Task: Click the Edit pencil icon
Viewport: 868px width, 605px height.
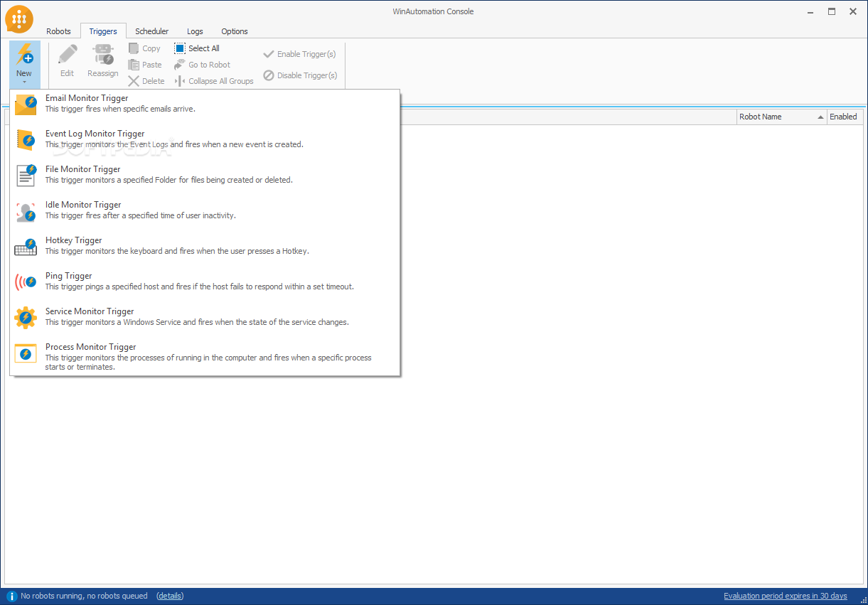Action: [67, 55]
